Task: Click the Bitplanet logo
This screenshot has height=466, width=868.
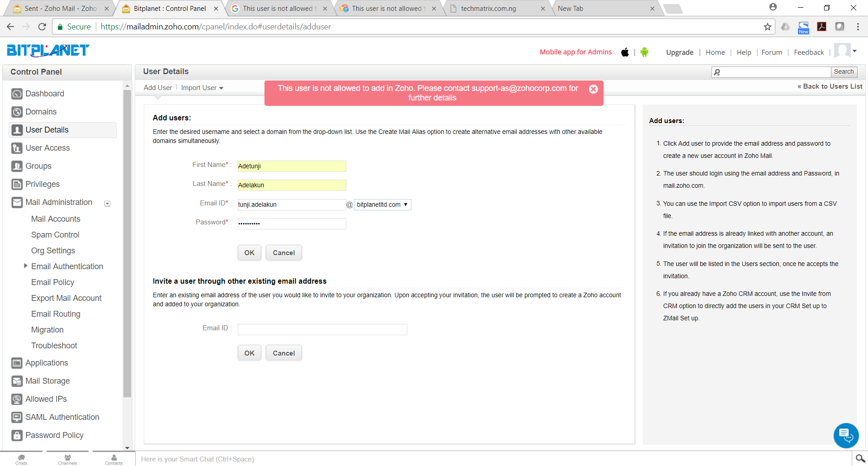Action: coord(48,50)
